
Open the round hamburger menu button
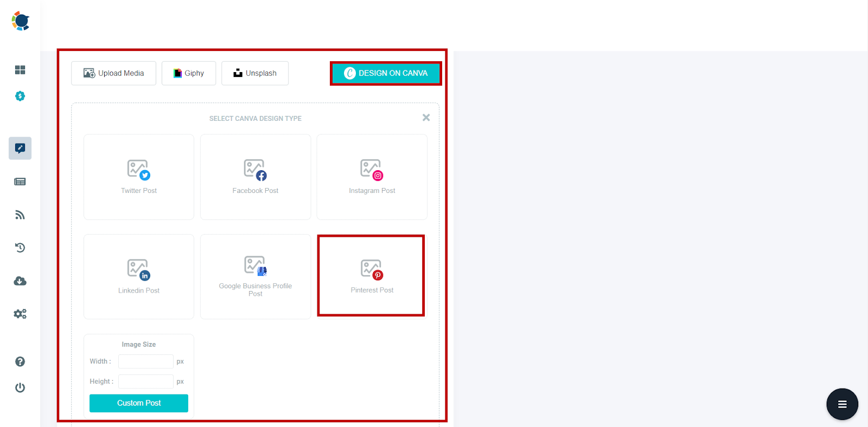click(x=842, y=404)
